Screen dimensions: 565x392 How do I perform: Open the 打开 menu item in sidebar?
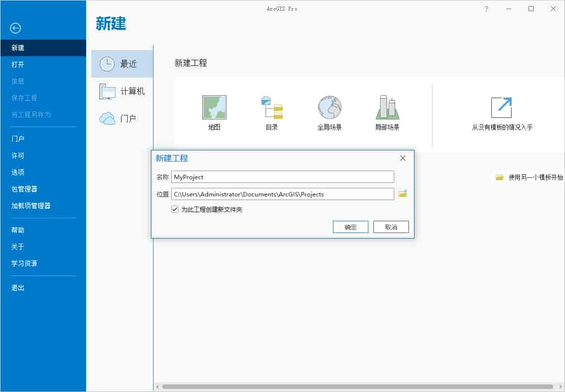(x=18, y=65)
